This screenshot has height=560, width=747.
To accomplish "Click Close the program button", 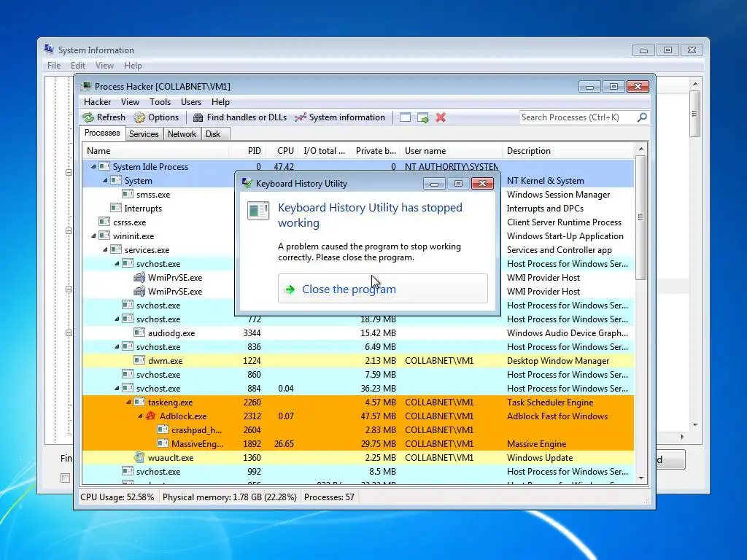I will click(x=383, y=289).
